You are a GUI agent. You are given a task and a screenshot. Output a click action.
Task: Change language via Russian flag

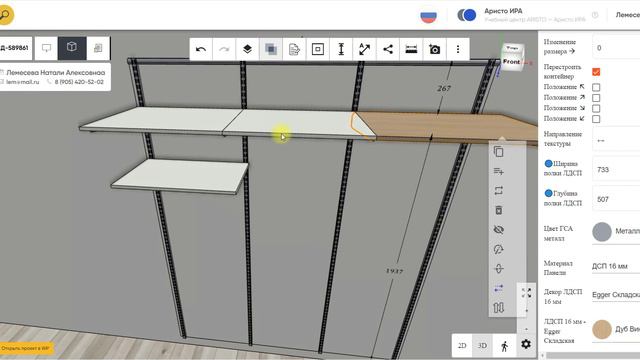pos(429,16)
